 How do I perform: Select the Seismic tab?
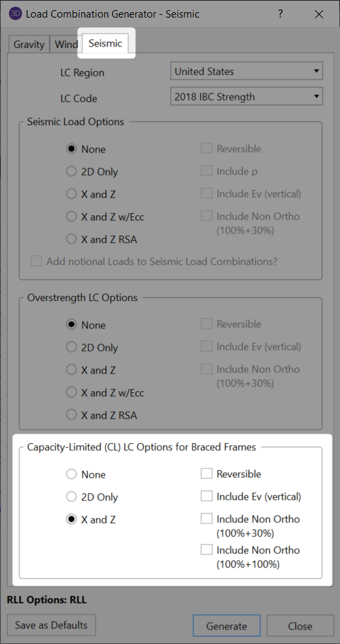pos(105,43)
